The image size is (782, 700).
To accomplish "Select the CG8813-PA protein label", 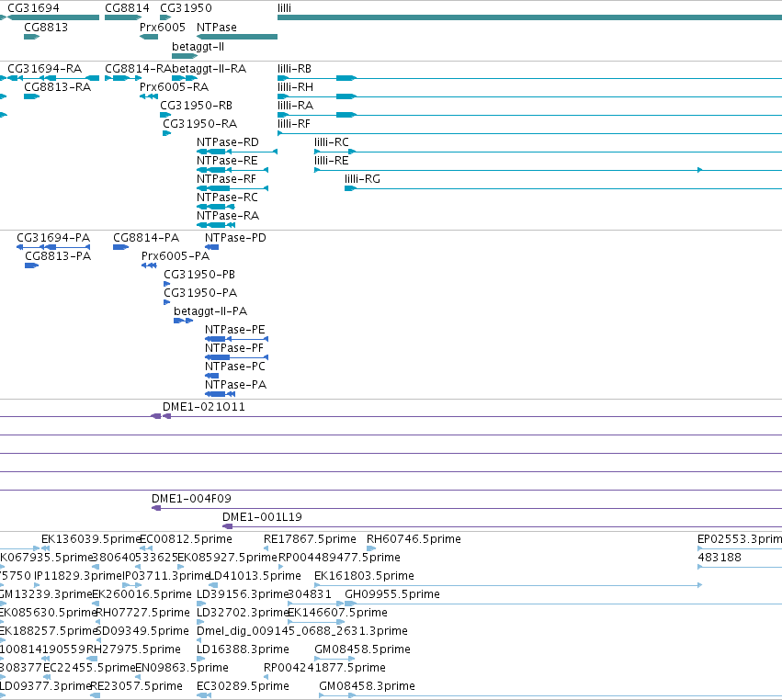I will 58,256.
